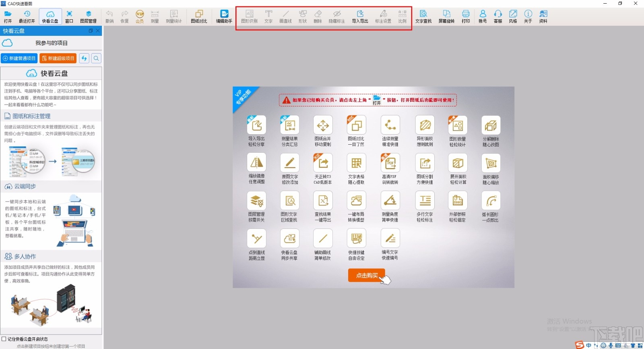This screenshot has height=349, width=644.
Task: Open VIP feature 测量结果分类汇总
Action: [289, 131]
